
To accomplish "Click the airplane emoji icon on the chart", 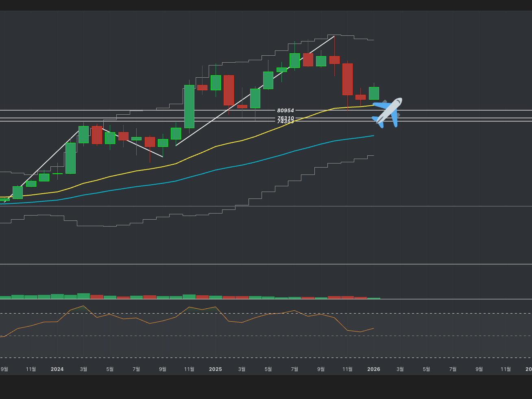I will [387, 112].
